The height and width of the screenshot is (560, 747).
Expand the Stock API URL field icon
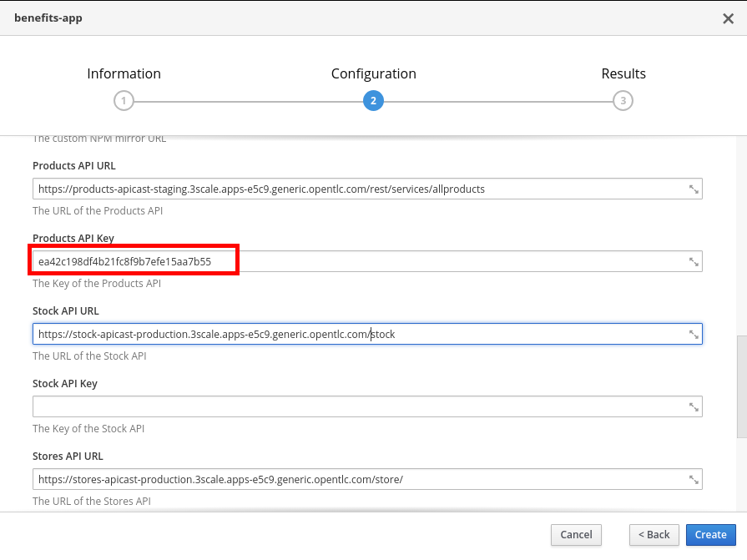(693, 335)
